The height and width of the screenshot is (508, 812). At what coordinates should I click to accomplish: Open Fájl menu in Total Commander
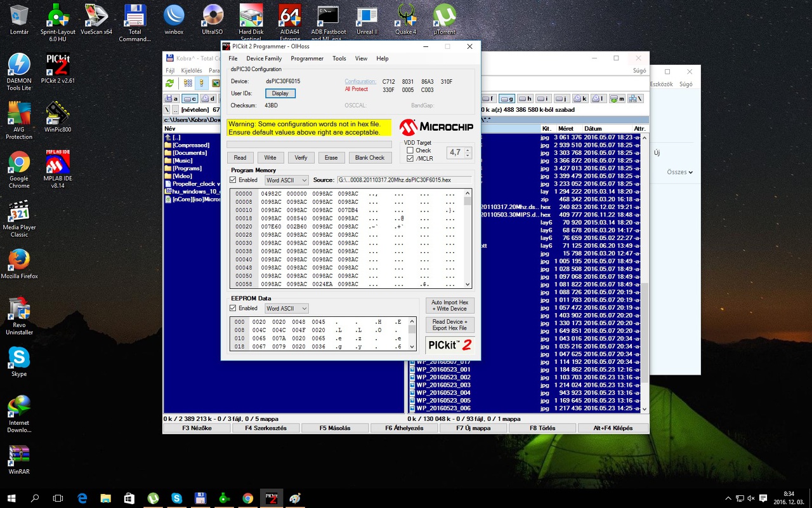(170, 70)
